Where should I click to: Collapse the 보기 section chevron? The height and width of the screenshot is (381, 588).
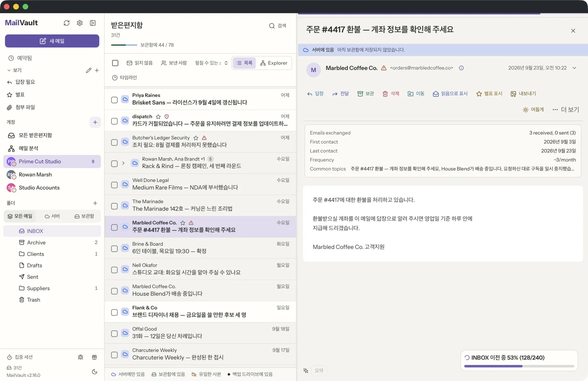click(9, 70)
